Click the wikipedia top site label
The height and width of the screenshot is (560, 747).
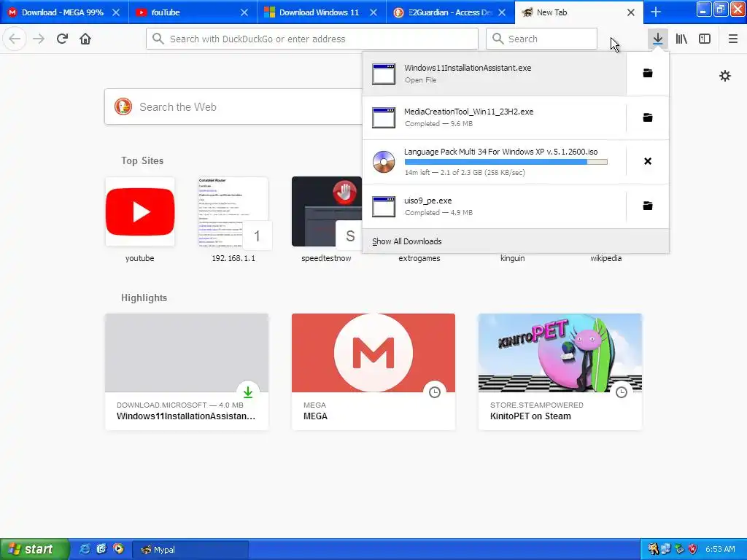[x=605, y=258]
